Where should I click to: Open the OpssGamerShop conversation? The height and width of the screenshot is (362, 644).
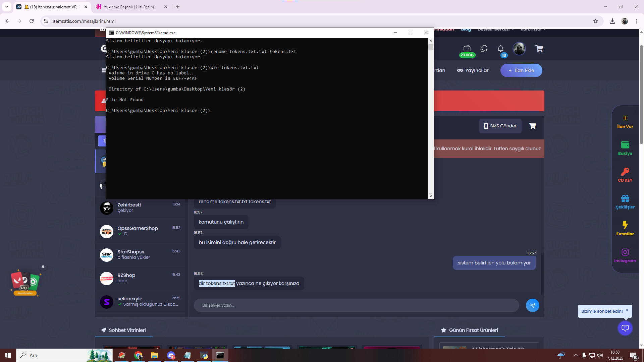pyautogui.click(x=140, y=231)
